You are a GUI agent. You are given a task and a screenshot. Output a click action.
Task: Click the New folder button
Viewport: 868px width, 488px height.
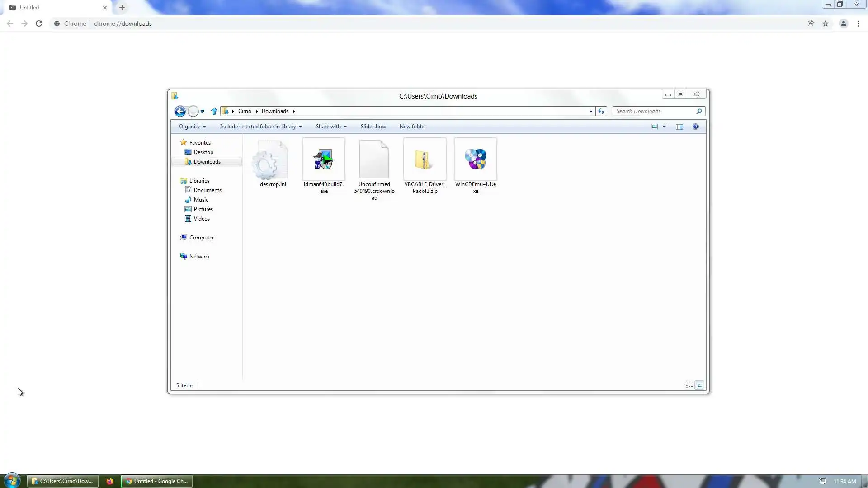(x=412, y=127)
